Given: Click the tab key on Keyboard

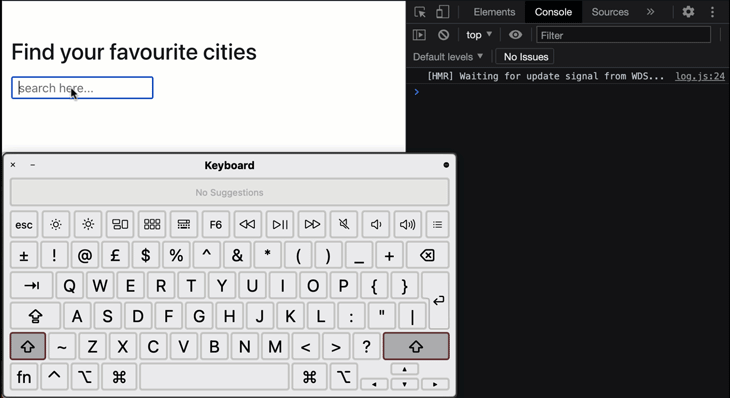Looking at the screenshot, I should pos(31,286).
